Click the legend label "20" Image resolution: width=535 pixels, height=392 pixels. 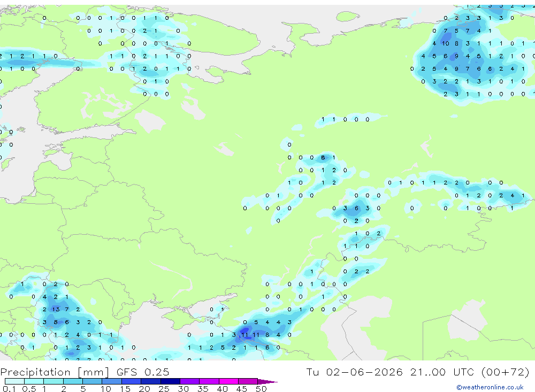[x=144, y=389]
